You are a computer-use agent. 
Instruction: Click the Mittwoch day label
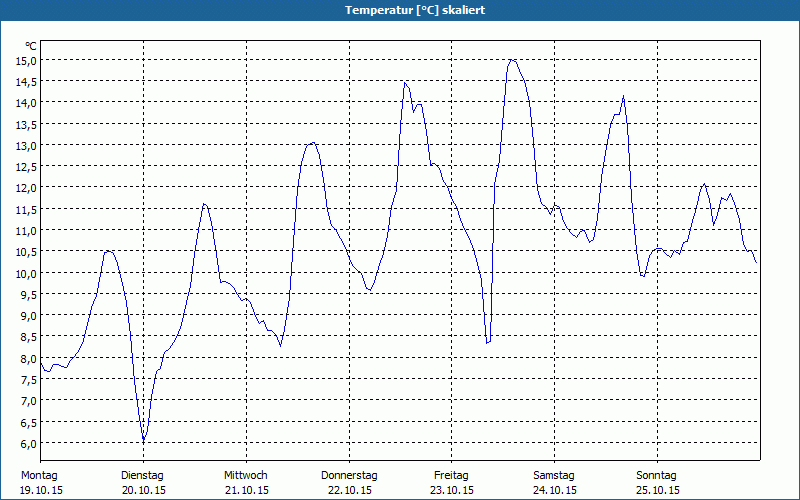[x=246, y=476]
